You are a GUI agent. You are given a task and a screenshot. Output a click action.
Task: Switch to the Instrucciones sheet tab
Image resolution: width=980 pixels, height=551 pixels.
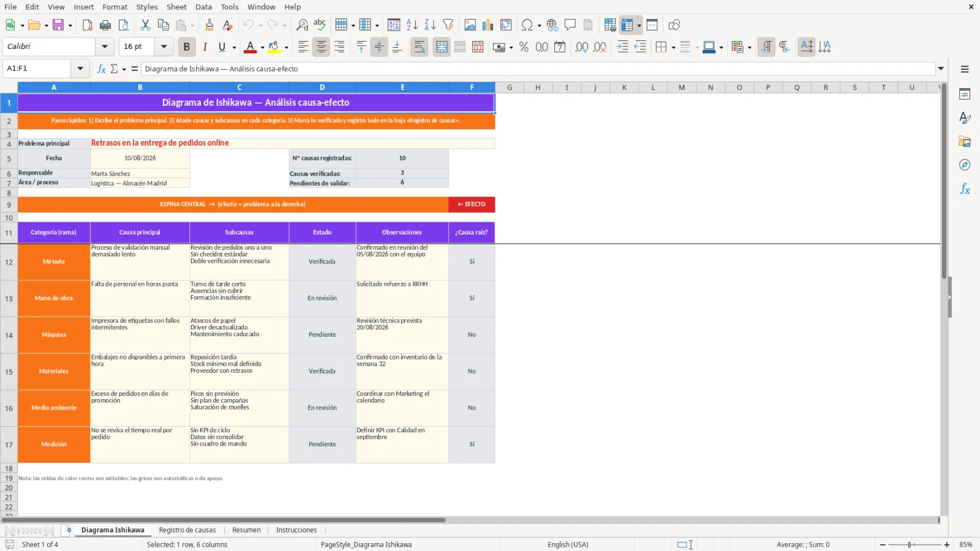coord(296,530)
